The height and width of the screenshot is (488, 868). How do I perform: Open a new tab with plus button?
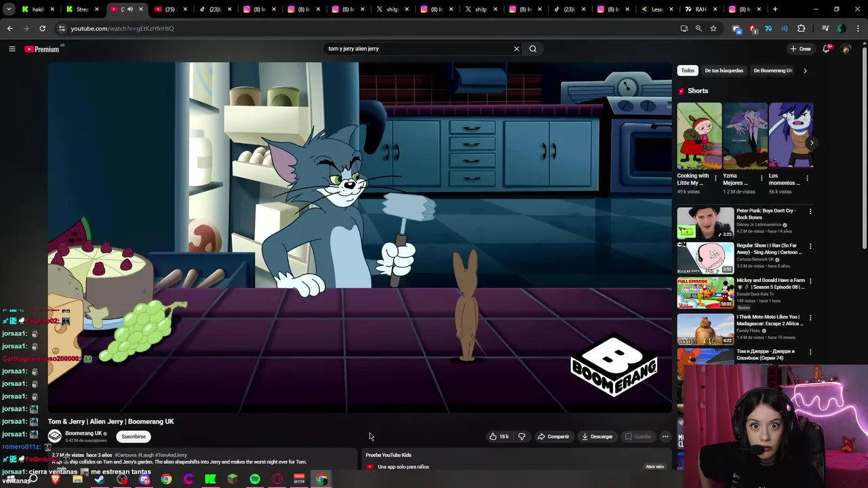click(775, 9)
